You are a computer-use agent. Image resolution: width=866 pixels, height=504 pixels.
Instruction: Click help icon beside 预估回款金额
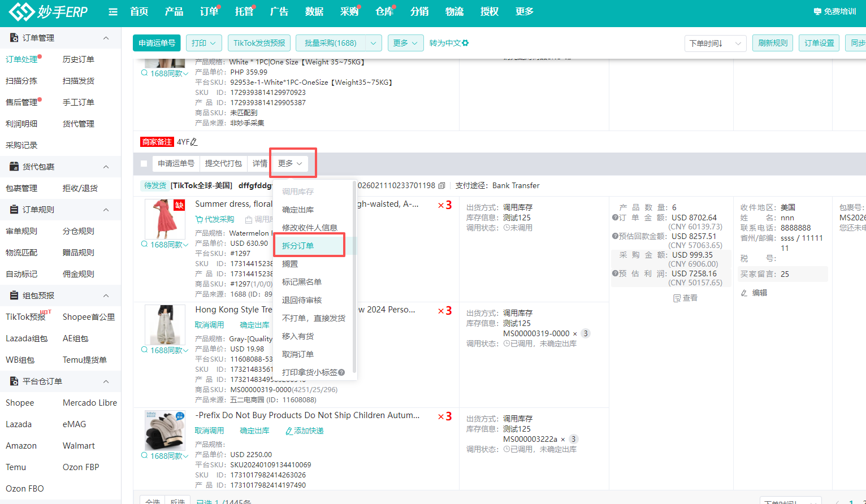(x=615, y=236)
